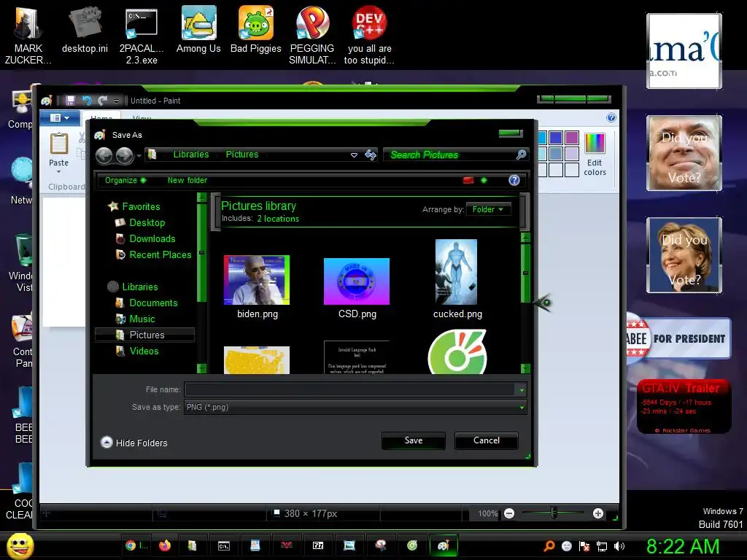Open the recent locations dropdown beside navigation arrows
The width and height of the screenshot is (747, 560).
(139, 156)
